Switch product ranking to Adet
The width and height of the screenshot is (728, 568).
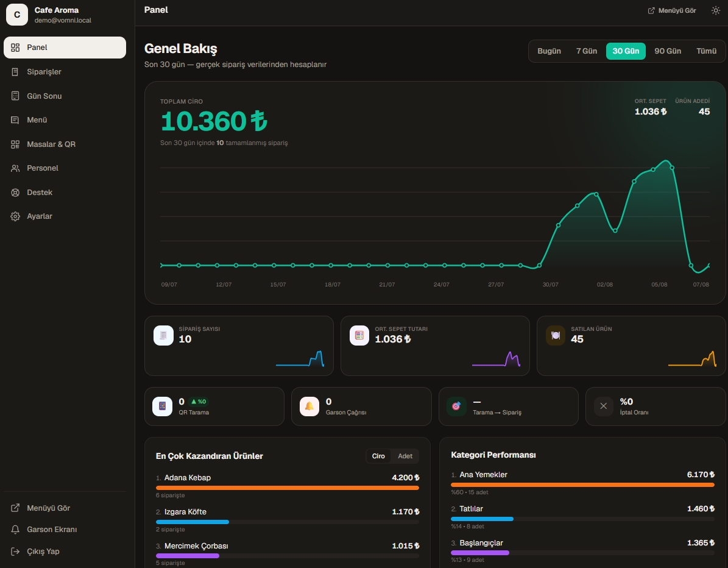click(405, 456)
